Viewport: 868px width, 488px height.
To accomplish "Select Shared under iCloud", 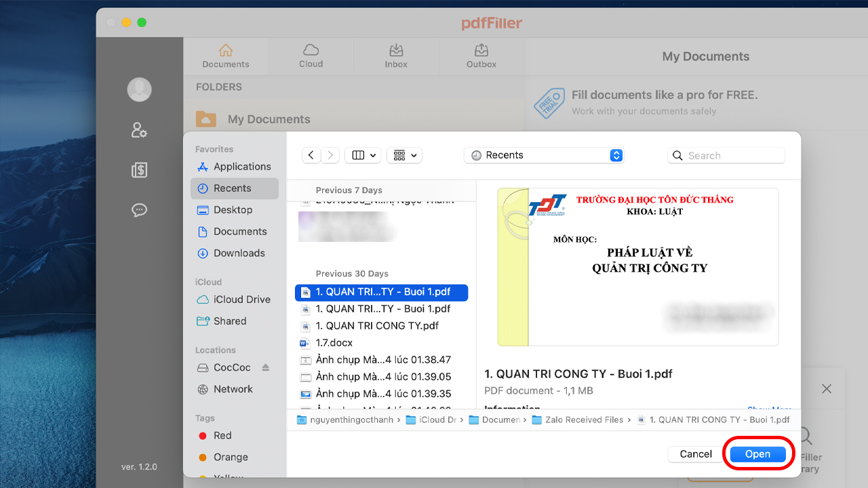I will click(235, 321).
